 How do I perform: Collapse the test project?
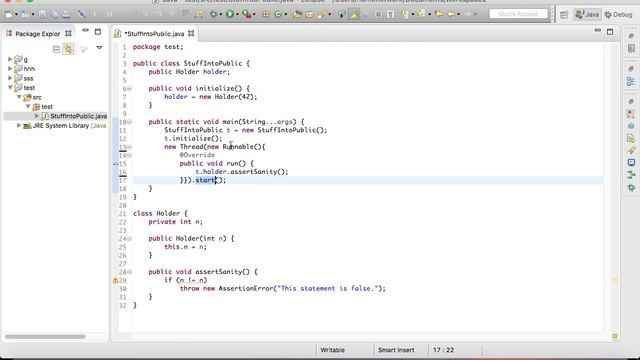pyautogui.click(x=10, y=88)
